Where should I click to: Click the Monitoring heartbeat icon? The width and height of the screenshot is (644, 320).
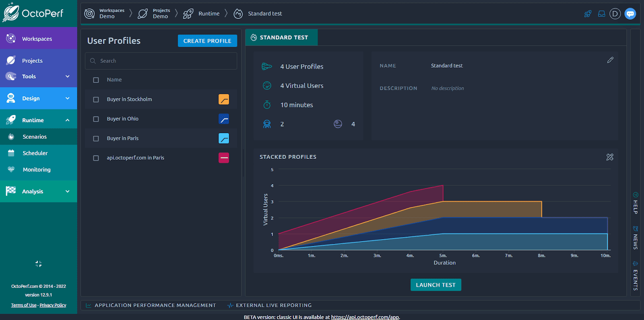click(11, 169)
